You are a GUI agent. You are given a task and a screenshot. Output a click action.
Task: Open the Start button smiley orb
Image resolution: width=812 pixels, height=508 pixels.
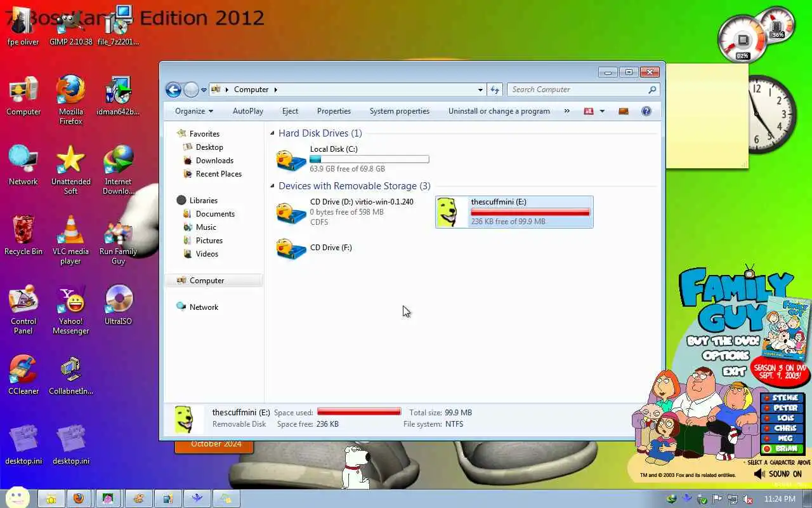pyautogui.click(x=17, y=497)
